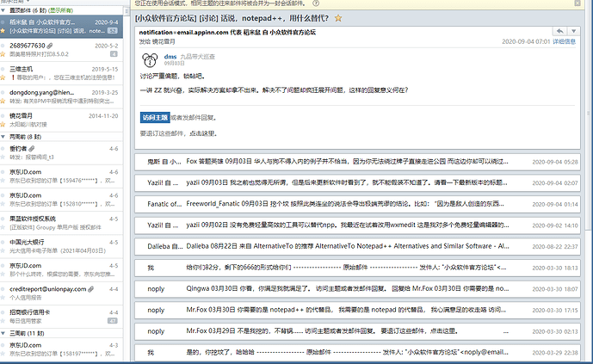
Task: Click the star on dongdong.yang mail
Action: pos(3,101)
